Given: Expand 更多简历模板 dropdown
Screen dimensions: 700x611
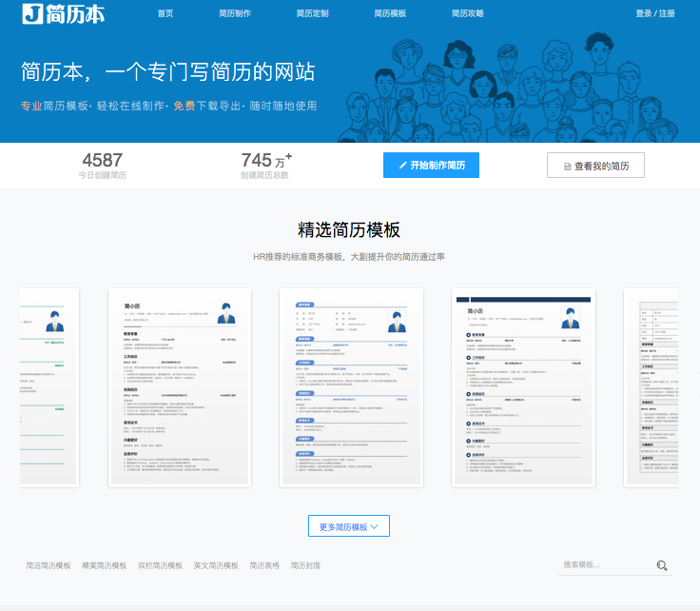Looking at the screenshot, I should point(349,526).
